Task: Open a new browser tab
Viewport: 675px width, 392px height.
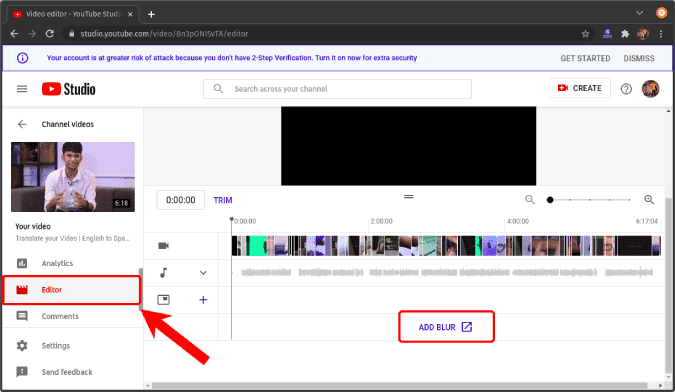Action: [151, 14]
